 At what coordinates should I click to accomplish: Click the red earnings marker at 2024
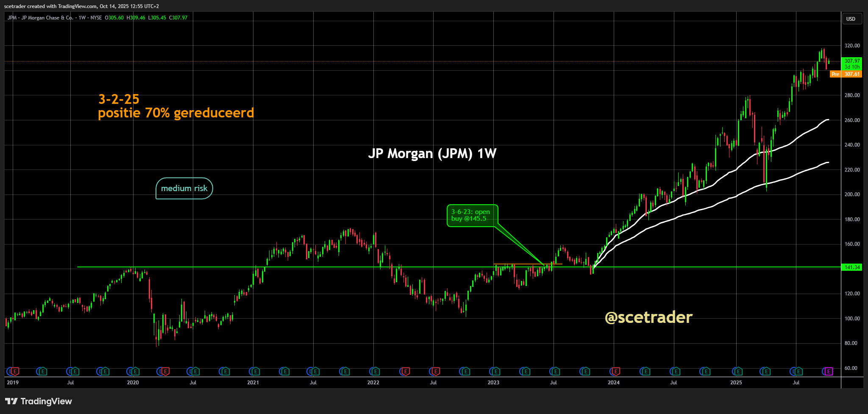616,372
